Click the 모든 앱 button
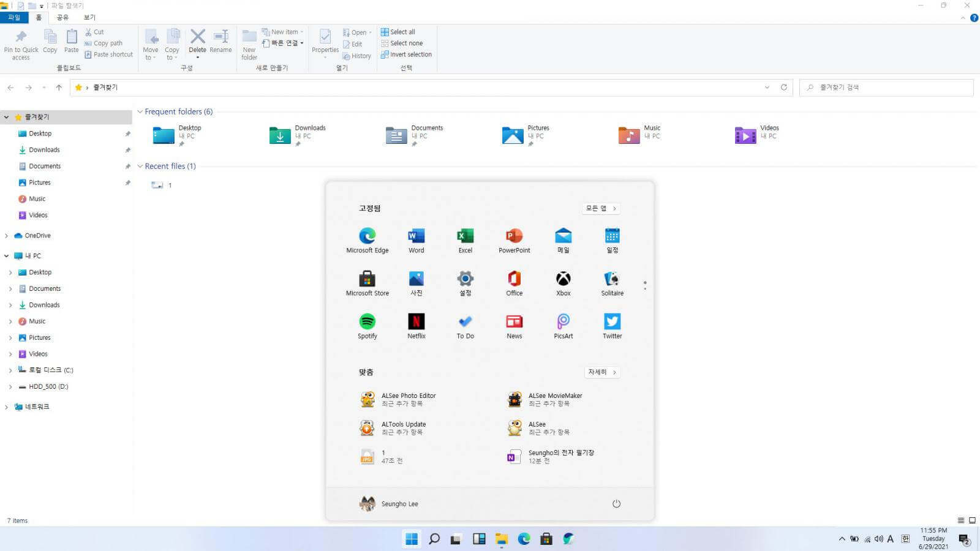This screenshot has height=551, width=980. (601, 208)
